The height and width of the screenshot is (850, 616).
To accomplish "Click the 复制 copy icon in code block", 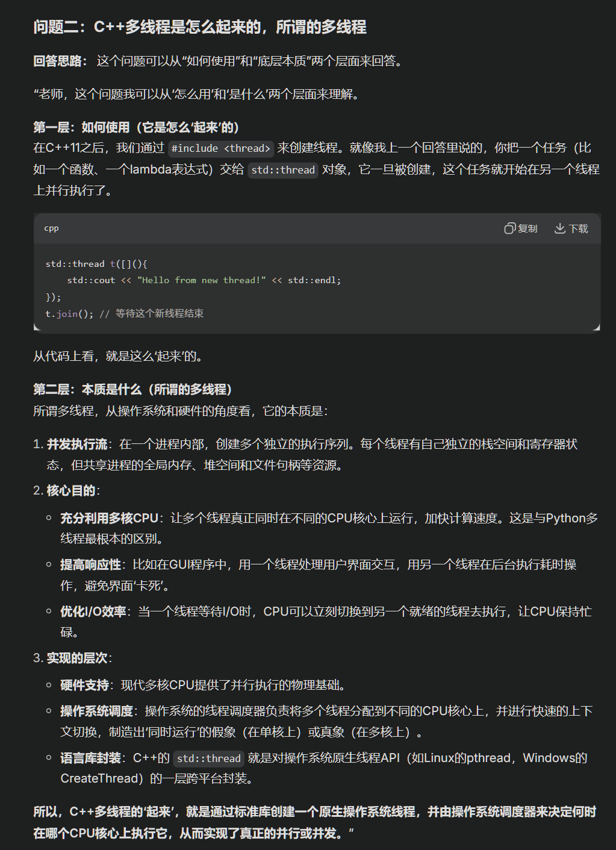I will click(x=509, y=228).
